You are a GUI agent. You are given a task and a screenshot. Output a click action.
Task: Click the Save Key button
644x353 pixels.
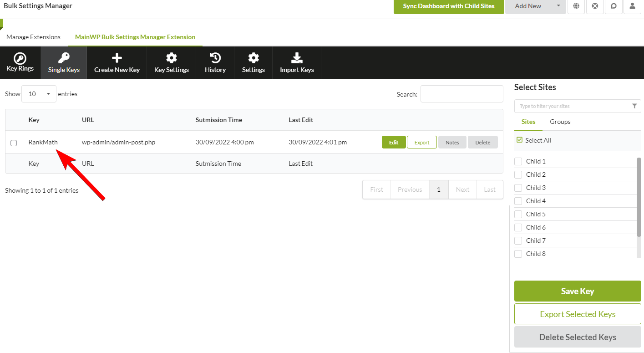click(578, 291)
